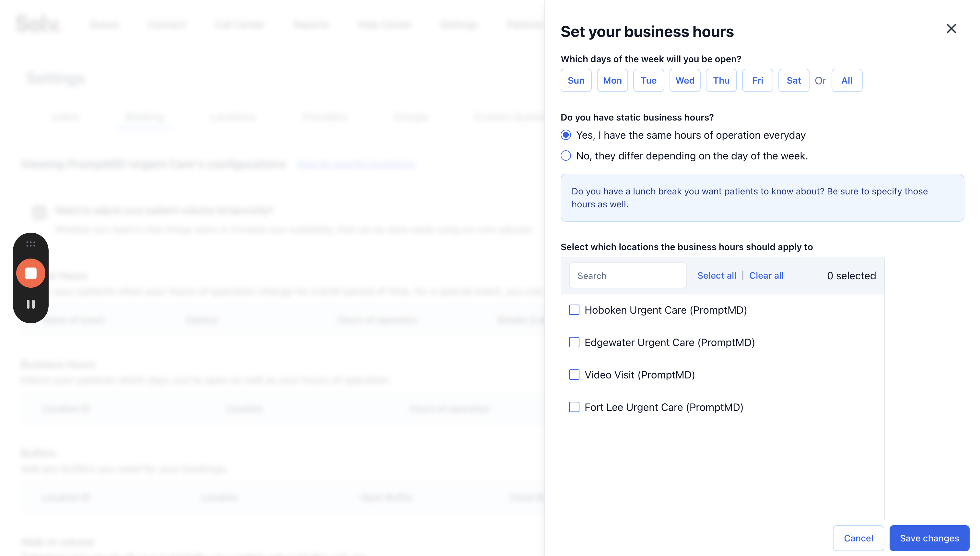Click the locations Search field

tap(627, 275)
